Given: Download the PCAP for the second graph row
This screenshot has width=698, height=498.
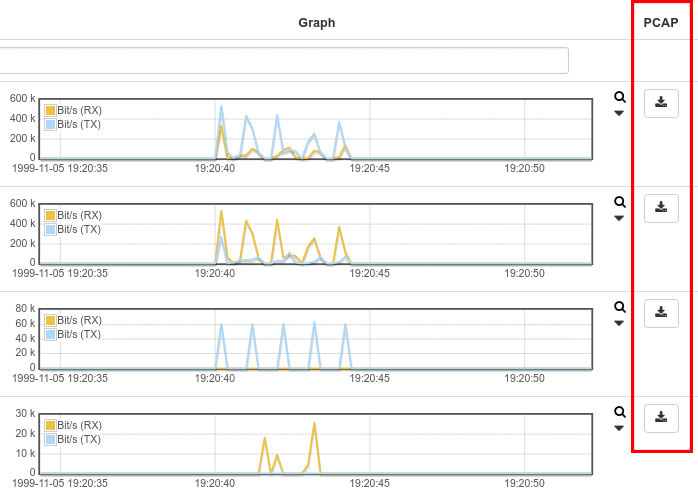Looking at the screenshot, I should click(x=661, y=208).
